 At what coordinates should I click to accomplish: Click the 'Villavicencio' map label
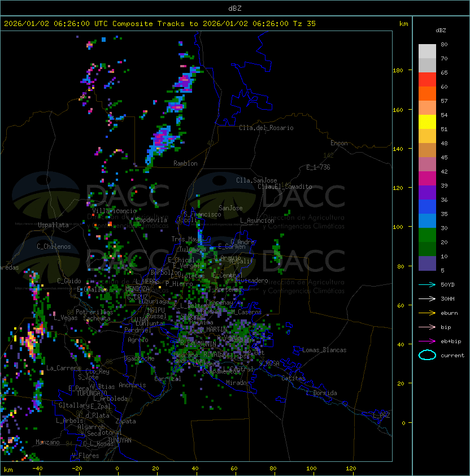[114, 211]
